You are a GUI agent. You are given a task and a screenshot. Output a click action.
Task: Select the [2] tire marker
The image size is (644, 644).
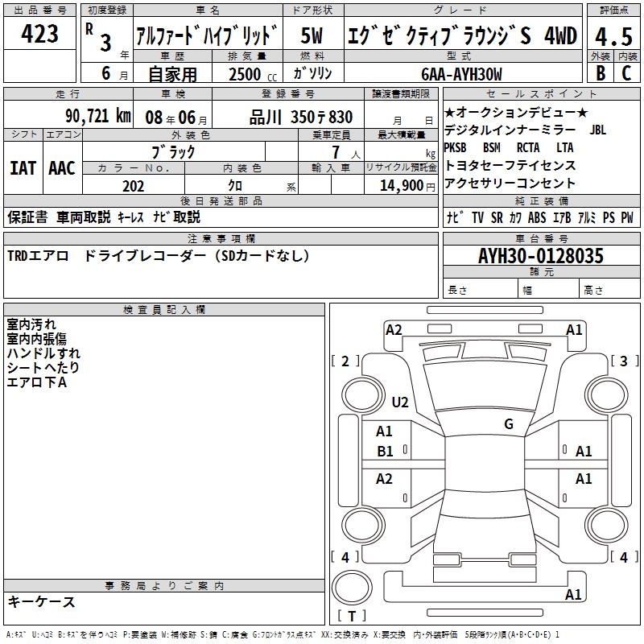click(346, 361)
